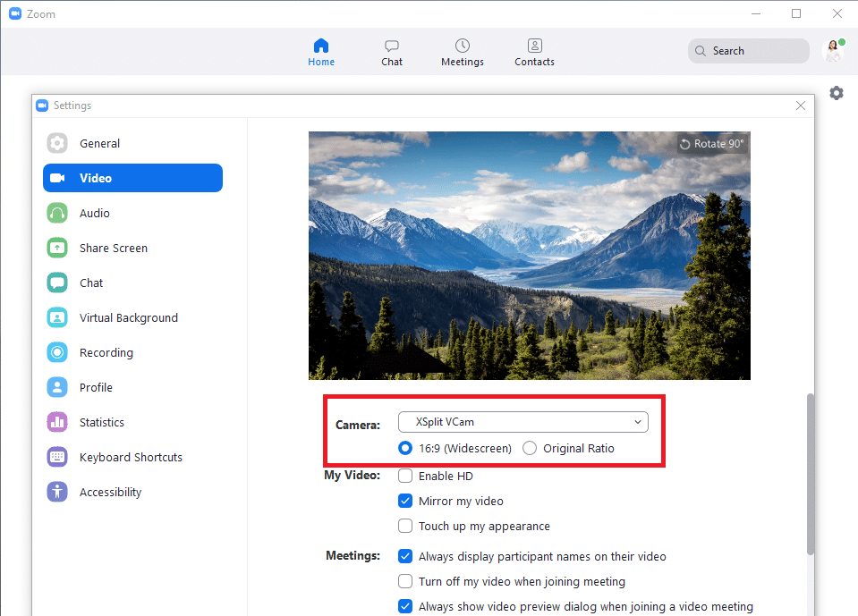This screenshot has width=858, height=616.
Task: Click the search magnifier icon
Action: [700, 51]
